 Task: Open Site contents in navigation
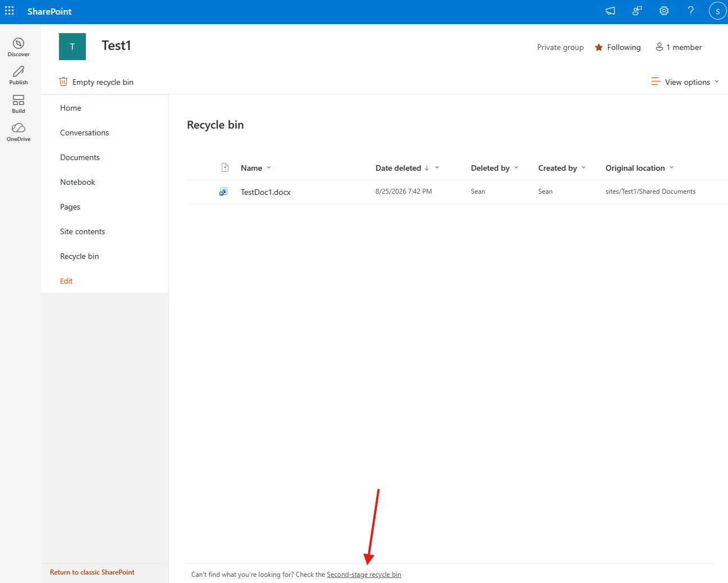click(x=83, y=231)
